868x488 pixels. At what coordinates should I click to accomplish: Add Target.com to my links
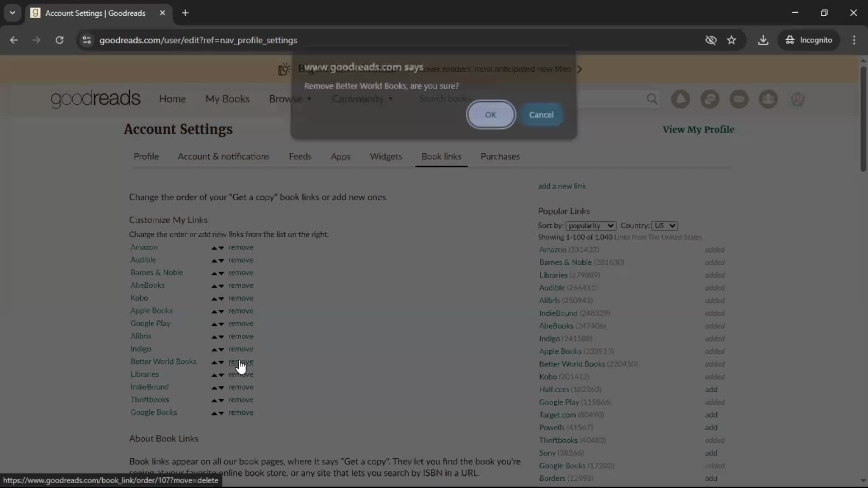711,415
